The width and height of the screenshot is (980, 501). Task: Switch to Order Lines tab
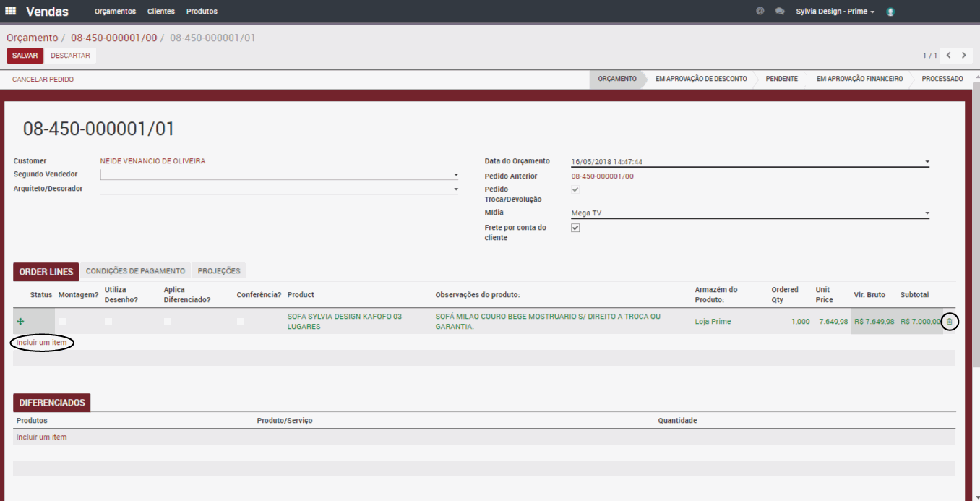pyautogui.click(x=46, y=272)
